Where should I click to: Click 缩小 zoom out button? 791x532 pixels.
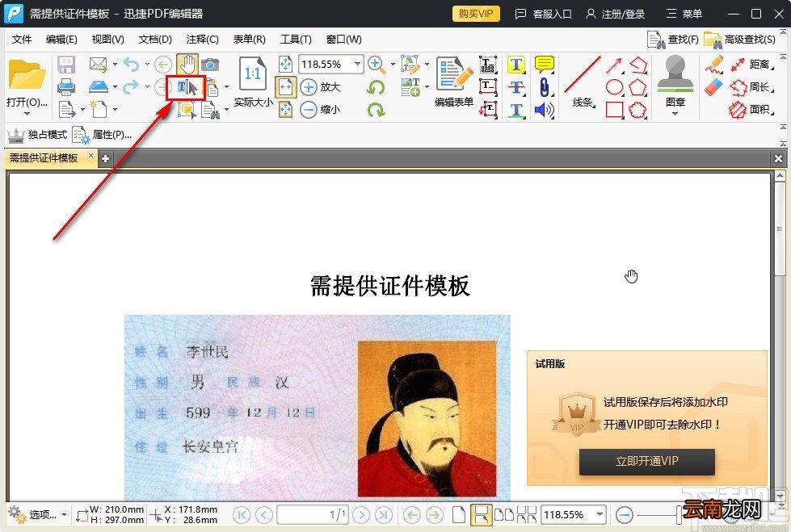[320, 110]
